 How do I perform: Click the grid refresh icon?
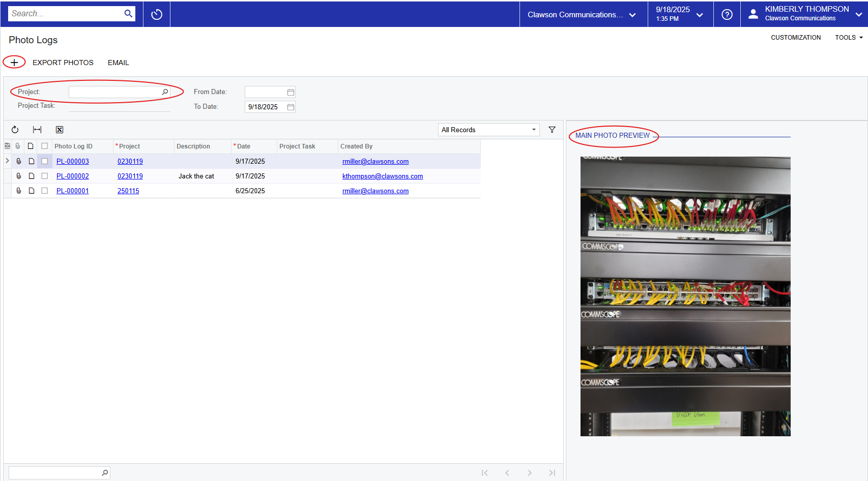point(15,130)
